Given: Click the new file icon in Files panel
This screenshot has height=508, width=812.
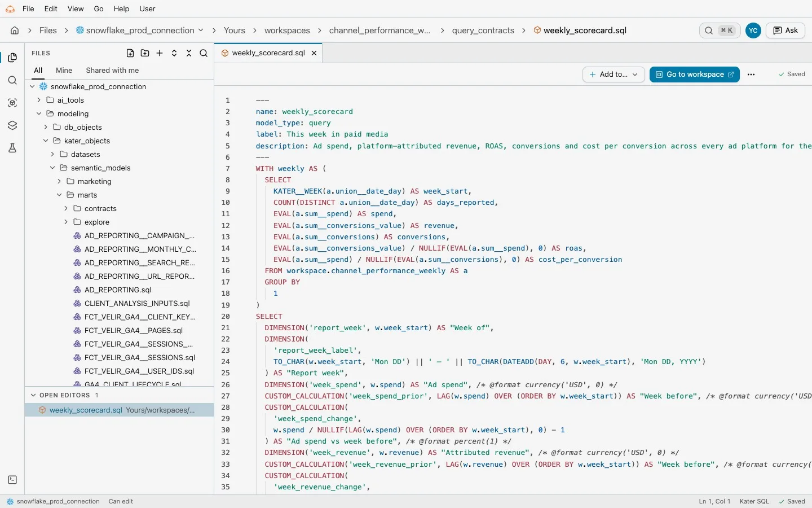Looking at the screenshot, I should coord(130,53).
